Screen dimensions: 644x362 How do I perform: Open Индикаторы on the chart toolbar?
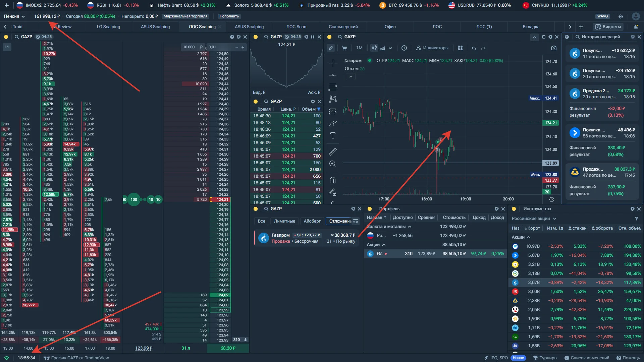point(432,48)
